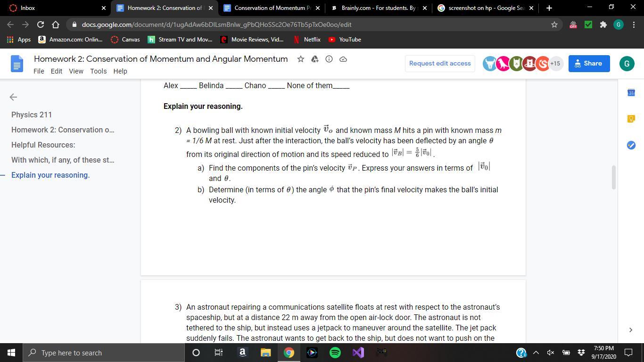Open Google Tasks side panel icon

[x=631, y=145]
